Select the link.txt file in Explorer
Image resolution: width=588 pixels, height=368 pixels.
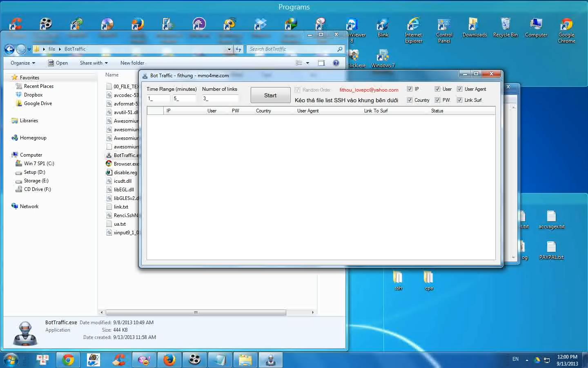(121, 207)
